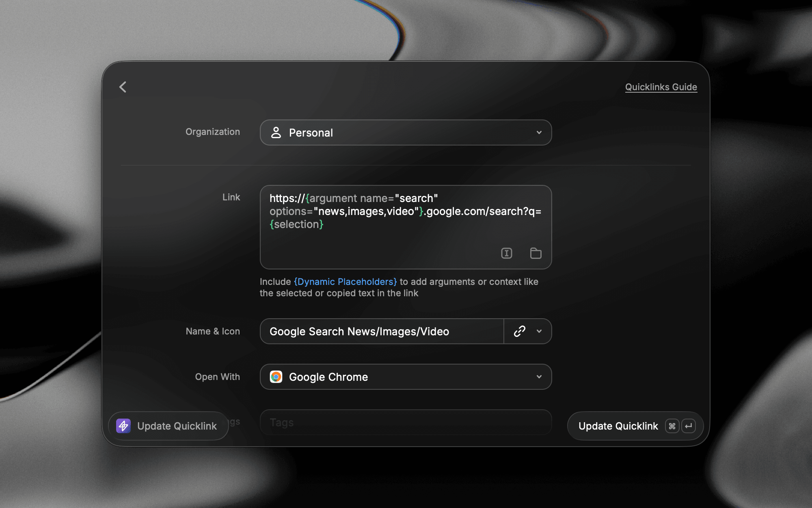The image size is (812, 508).
Task: Click the Google Chrome app icon
Action: click(276, 377)
